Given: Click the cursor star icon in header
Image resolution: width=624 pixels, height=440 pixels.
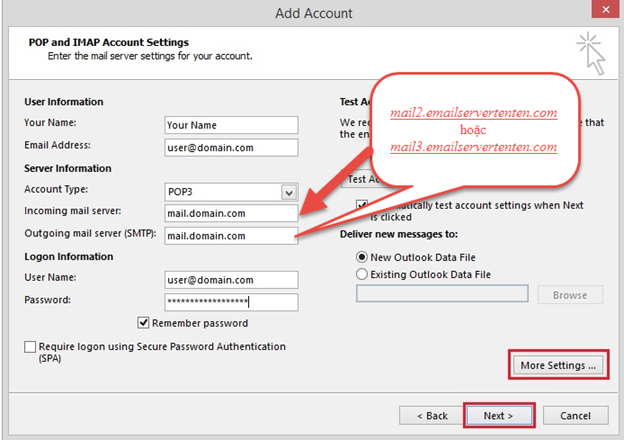Looking at the screenshot, I should [589, 54].
